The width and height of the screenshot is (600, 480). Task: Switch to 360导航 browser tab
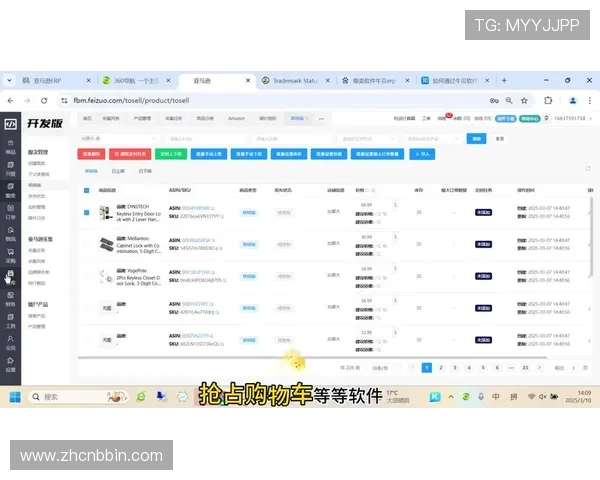click(x=135, y=80)
